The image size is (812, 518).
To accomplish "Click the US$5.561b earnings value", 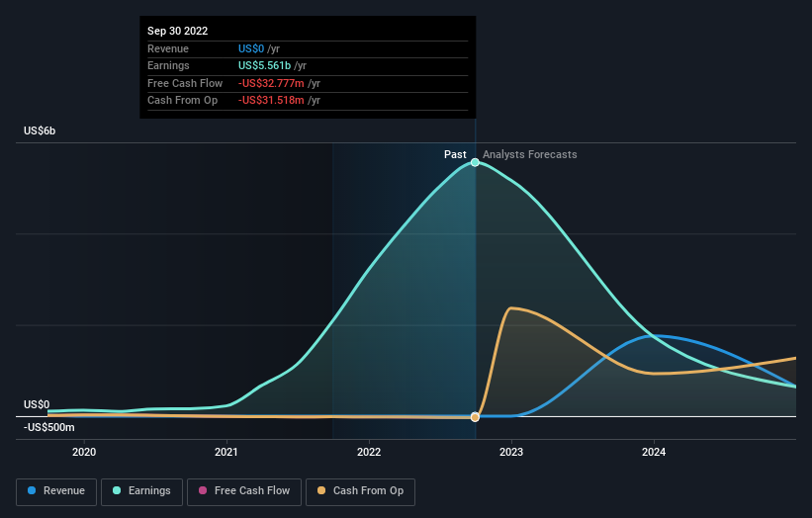I will coord(265,65).
